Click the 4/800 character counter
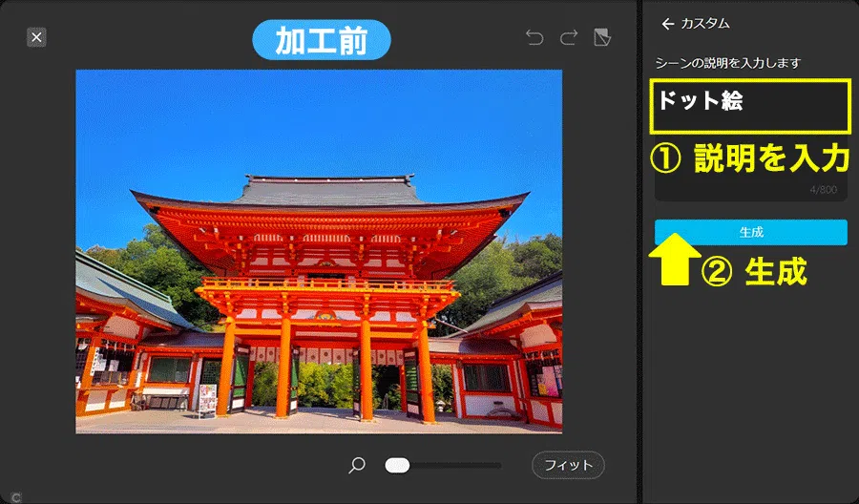 point(824,190)
